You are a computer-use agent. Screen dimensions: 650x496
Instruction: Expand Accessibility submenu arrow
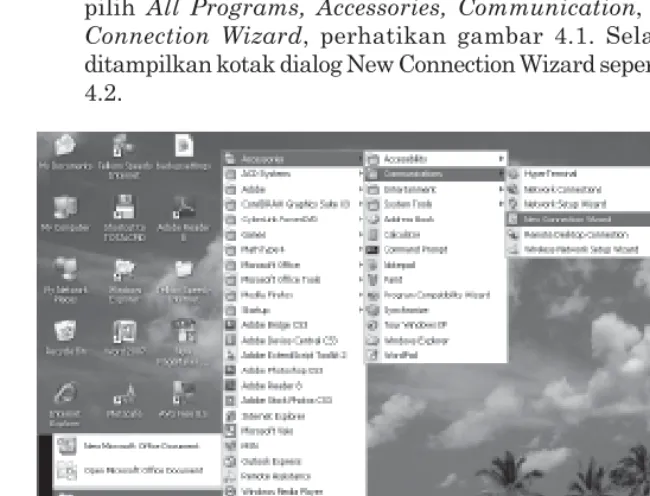click(x=501, y=159)
